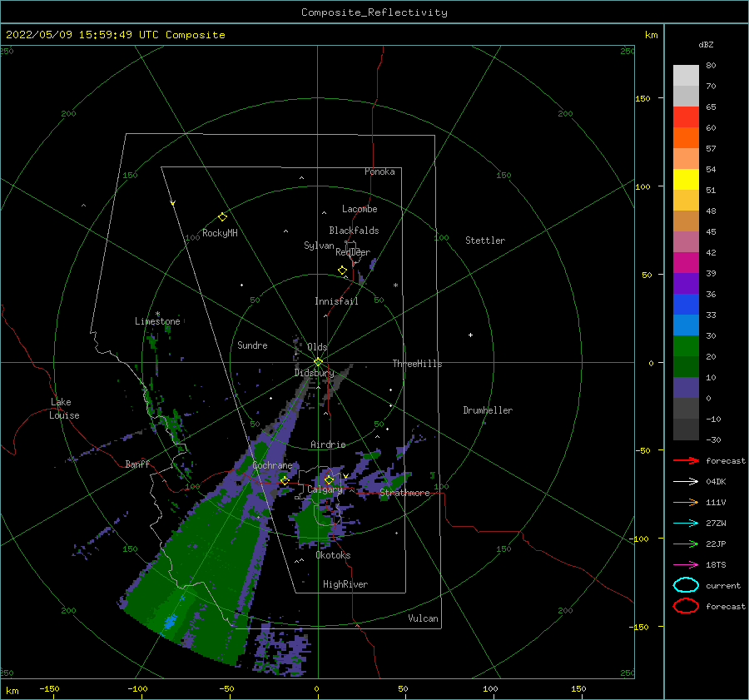Click the Sundre town label
Screen dimensions: 749x700
click(252, 345)
